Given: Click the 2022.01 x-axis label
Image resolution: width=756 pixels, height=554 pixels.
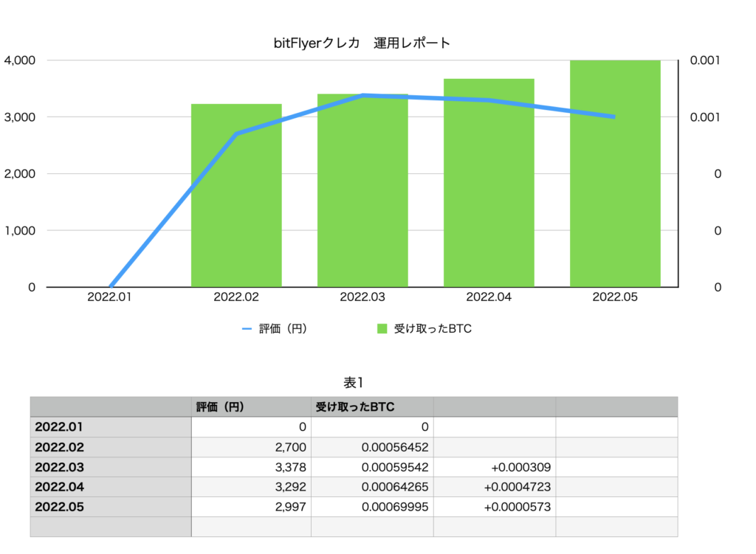Looking at the screenshot, I should [109, 297].
